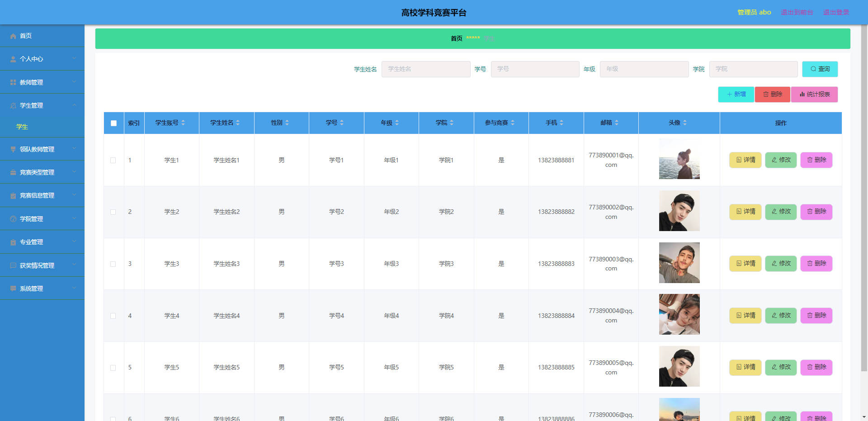
Task: Sort by 学院 column arrows
Action: click(x=452, y=123)
